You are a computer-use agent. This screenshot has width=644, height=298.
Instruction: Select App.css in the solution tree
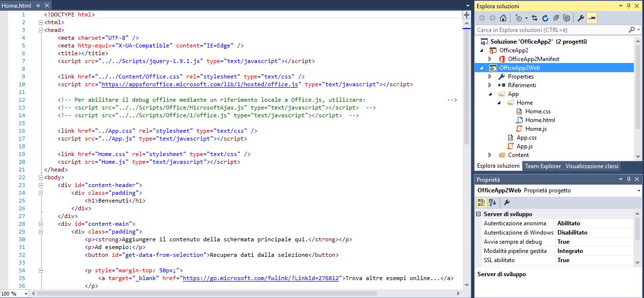pyautogui.click(x=526, y=138)
